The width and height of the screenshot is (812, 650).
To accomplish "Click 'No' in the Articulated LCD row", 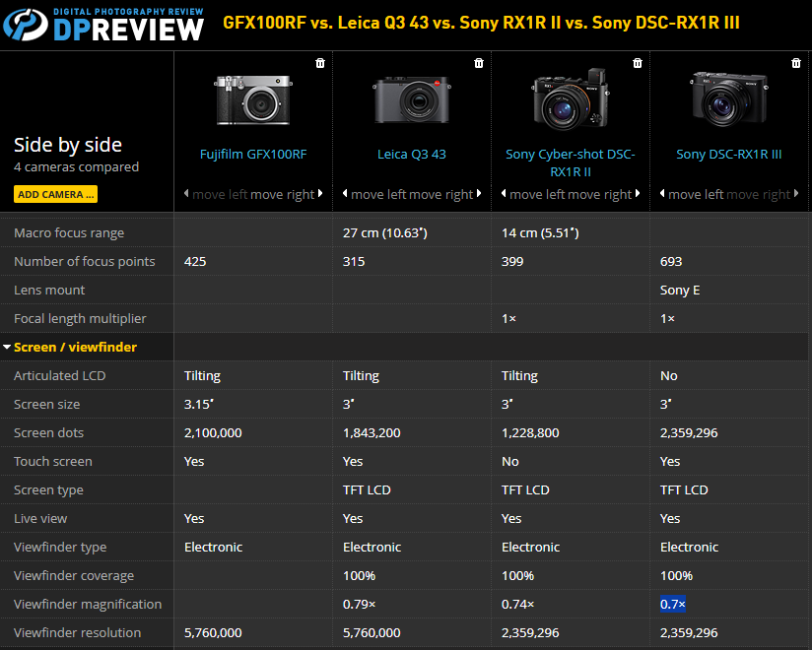I will (x=668, y=375).
